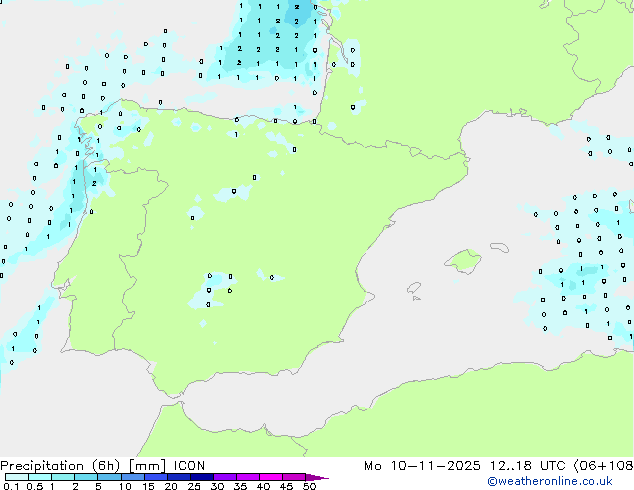Click the 0.5–1 mm legend color swatch
Viewport: 634px width, 490px height.
click(x=40, y=477)
